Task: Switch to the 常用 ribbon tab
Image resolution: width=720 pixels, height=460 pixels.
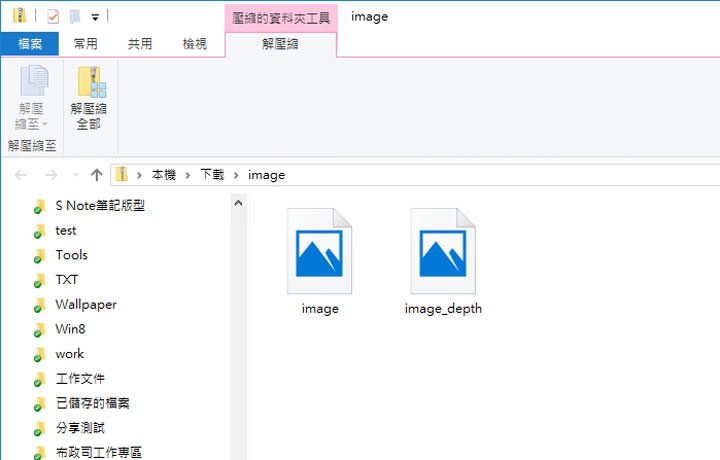Action: pyautogui.click(x=85, y=44)
